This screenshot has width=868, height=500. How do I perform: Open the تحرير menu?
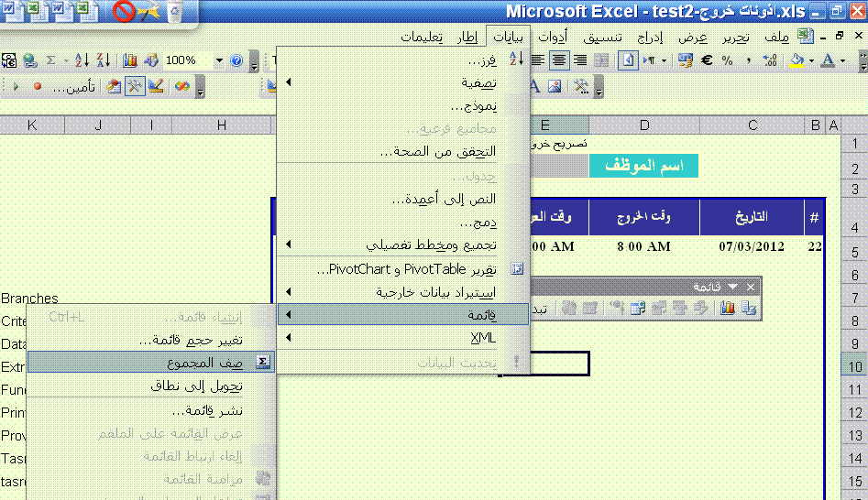736,37
